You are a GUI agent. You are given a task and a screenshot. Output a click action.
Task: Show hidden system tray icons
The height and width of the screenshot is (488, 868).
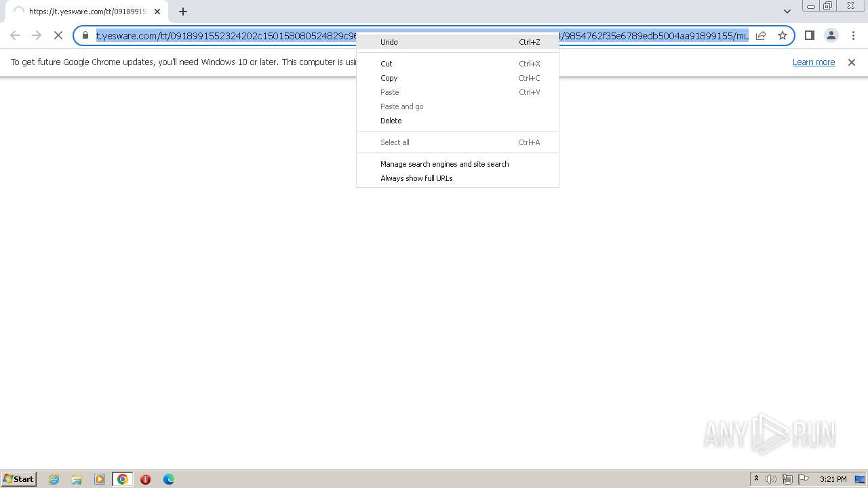[x=756, y=479]
